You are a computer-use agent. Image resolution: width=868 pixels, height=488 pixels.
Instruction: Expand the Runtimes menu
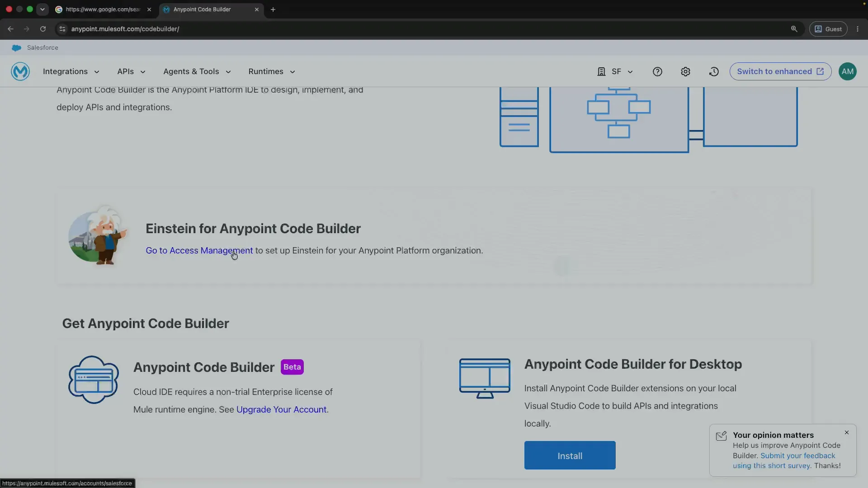click(x=272, y=71)
